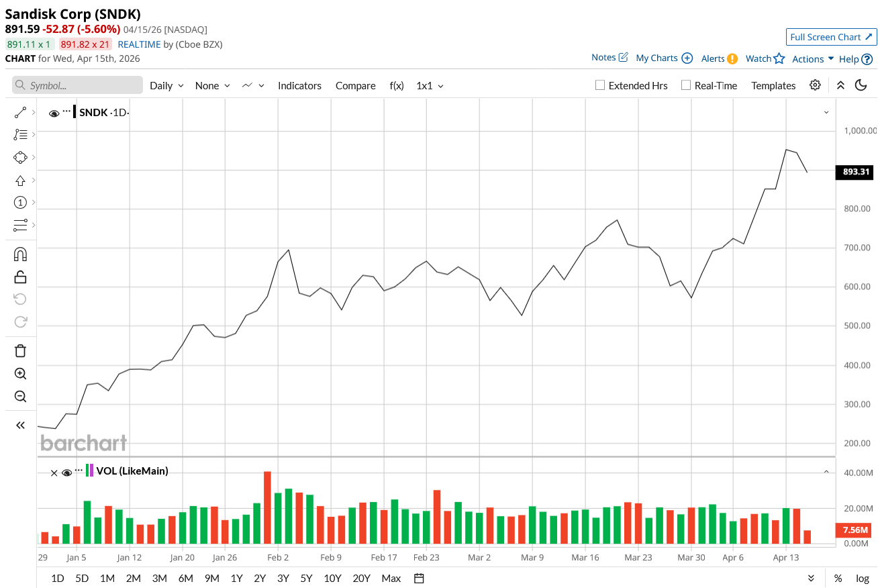This screenshot has height=588, width=878.
Task: Switch to dark mode moon icon
Action: (861, 85)
